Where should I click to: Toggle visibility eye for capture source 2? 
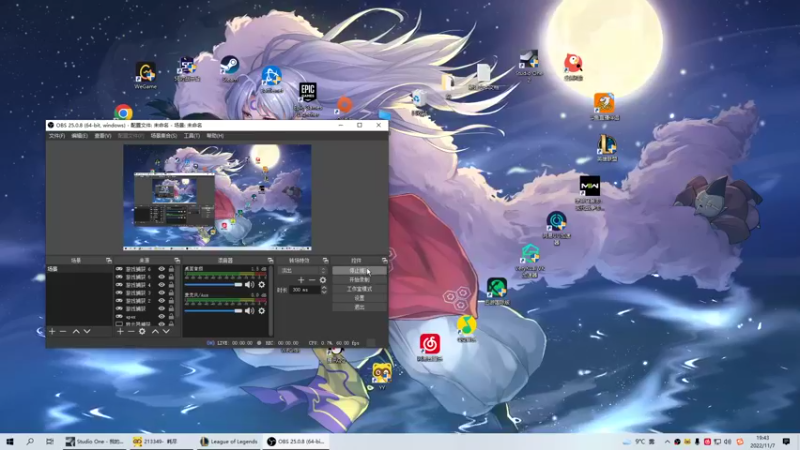(x=161, y=301)
